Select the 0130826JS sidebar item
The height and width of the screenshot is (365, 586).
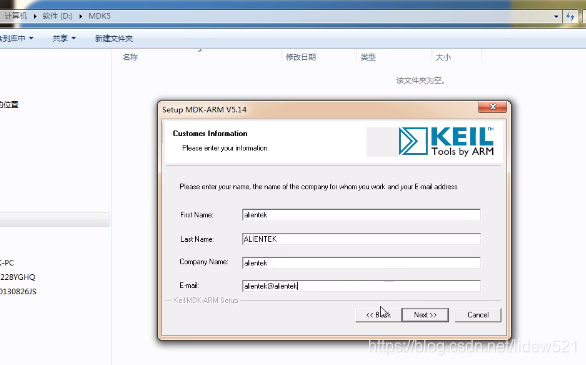pos(18,291)
